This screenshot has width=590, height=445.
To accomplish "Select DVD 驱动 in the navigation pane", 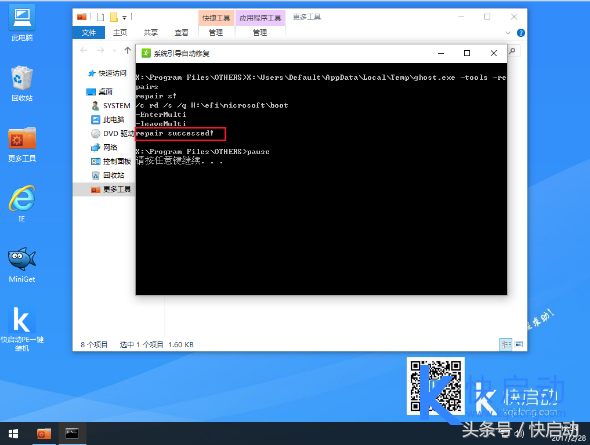I will point(113,134).
